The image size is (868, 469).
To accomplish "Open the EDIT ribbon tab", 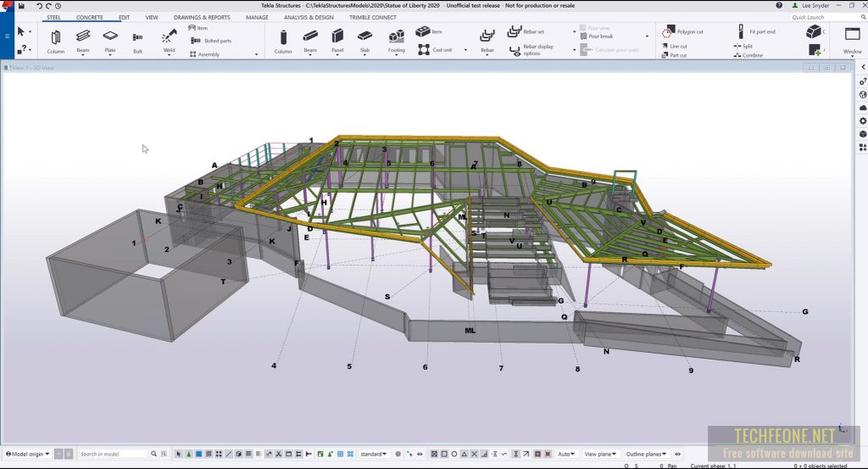I will (124, 17).
